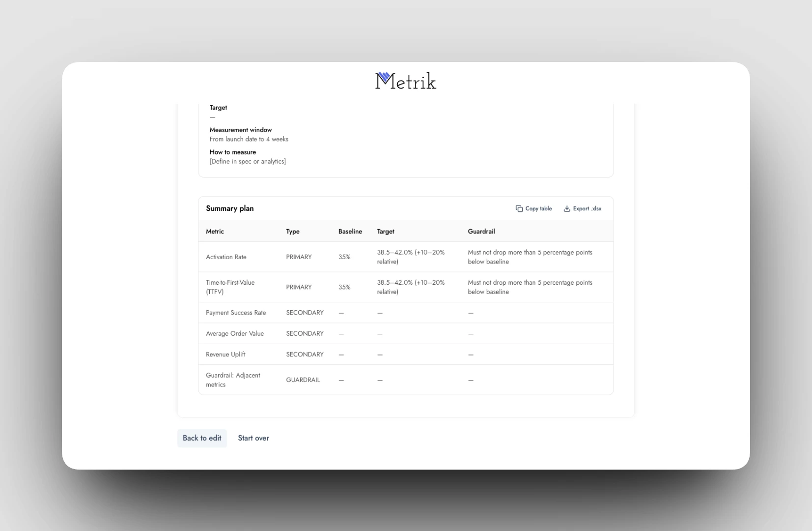Viewport: 812px width, 531px height.
Task: Click the Revenue Uplift row
Action: tap(406, 354)
